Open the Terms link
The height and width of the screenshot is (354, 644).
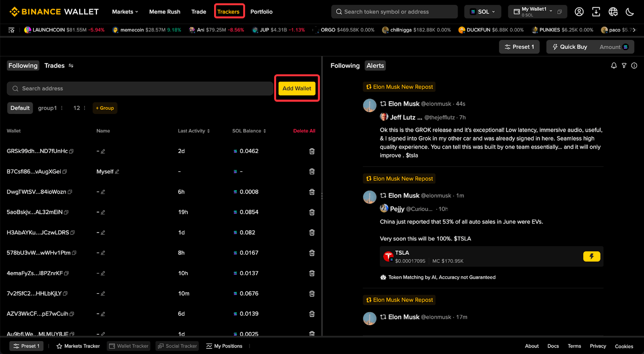click(574, 346)
